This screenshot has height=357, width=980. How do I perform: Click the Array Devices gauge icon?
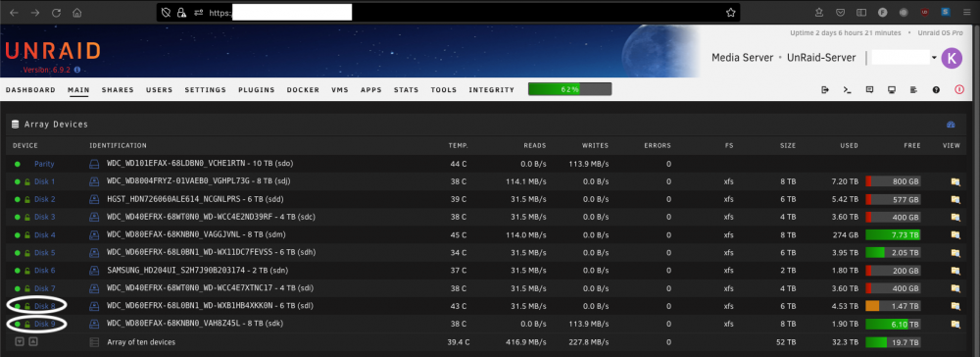pyautogui.click(x=951, y=125)
